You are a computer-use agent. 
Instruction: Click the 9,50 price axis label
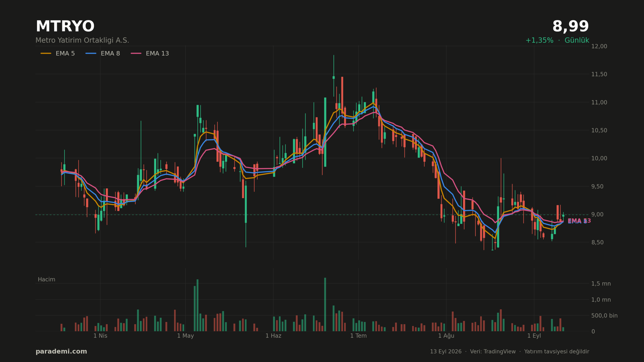pyautogui.click(x=597, y=186)
